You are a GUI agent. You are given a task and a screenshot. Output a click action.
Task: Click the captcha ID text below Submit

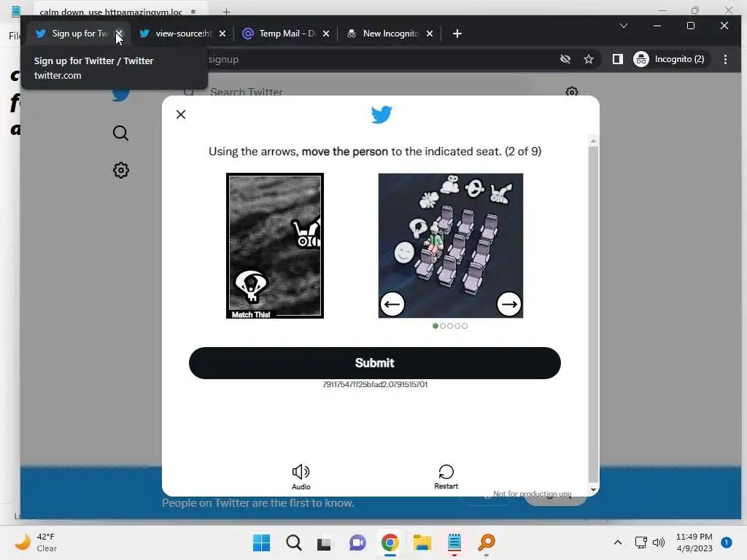[375, 384]
